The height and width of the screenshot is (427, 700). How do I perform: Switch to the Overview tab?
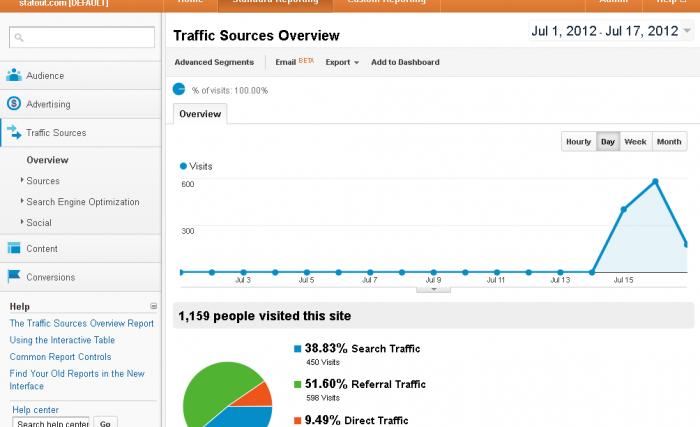tap(200, 114)
